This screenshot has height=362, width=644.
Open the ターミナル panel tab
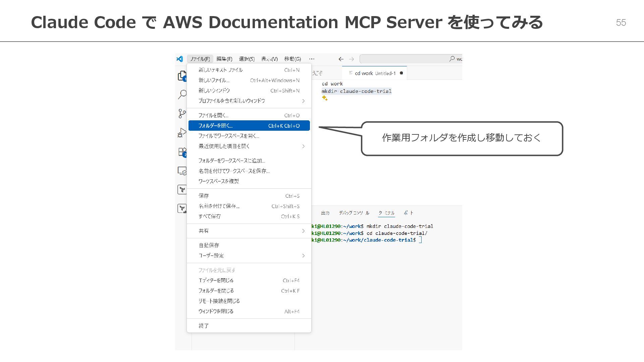386,213
